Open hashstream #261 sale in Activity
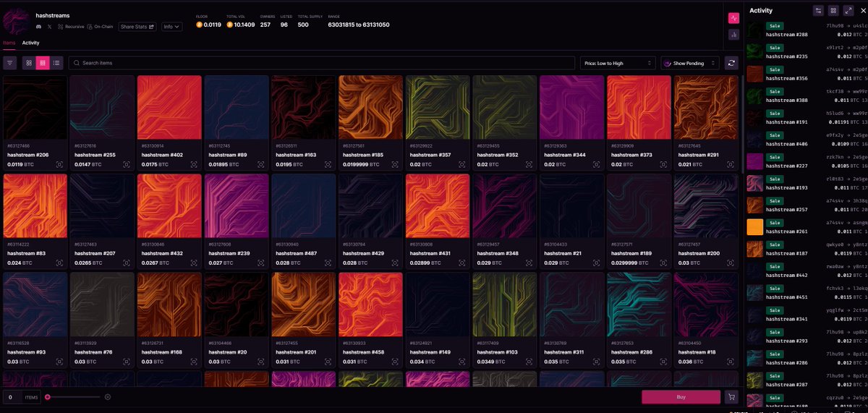Viewport: 868px width, 413px height. (807, 226)
